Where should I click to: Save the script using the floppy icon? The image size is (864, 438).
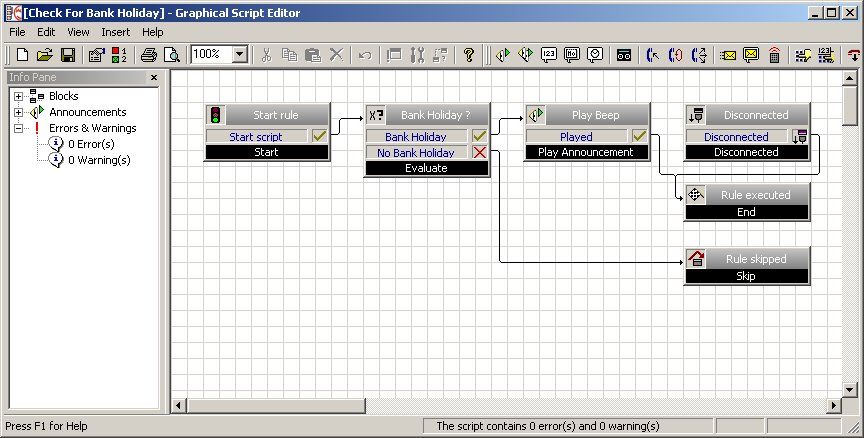68,55
